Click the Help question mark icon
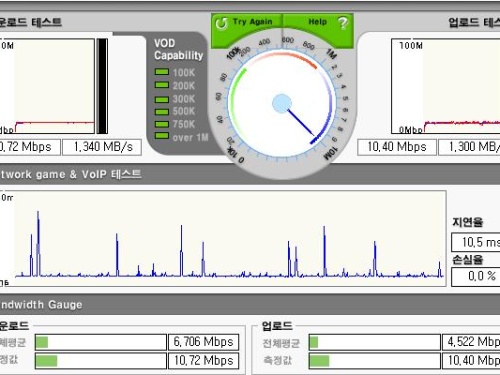Viewport: 500px width, 375px height. click(343, 23)
